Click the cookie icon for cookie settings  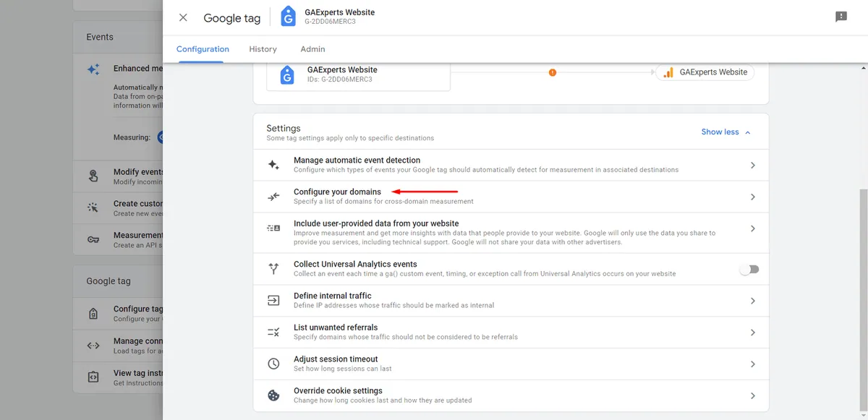tap(273, 395)
